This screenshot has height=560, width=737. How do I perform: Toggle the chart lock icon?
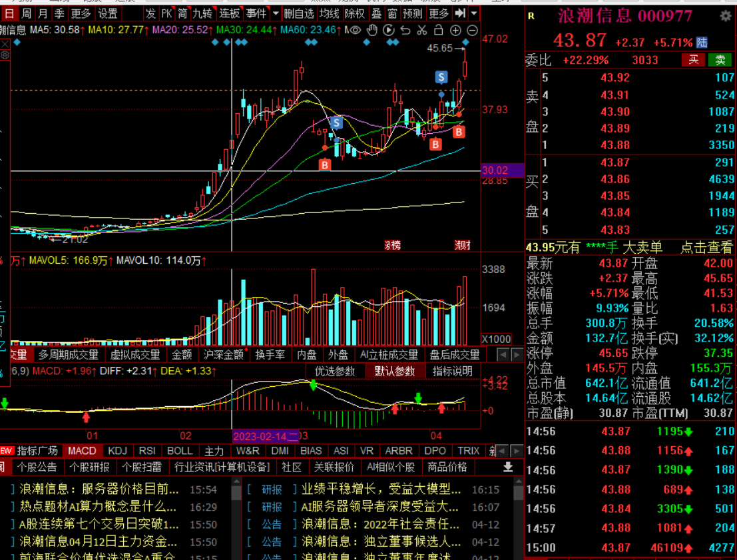point(439,30)
